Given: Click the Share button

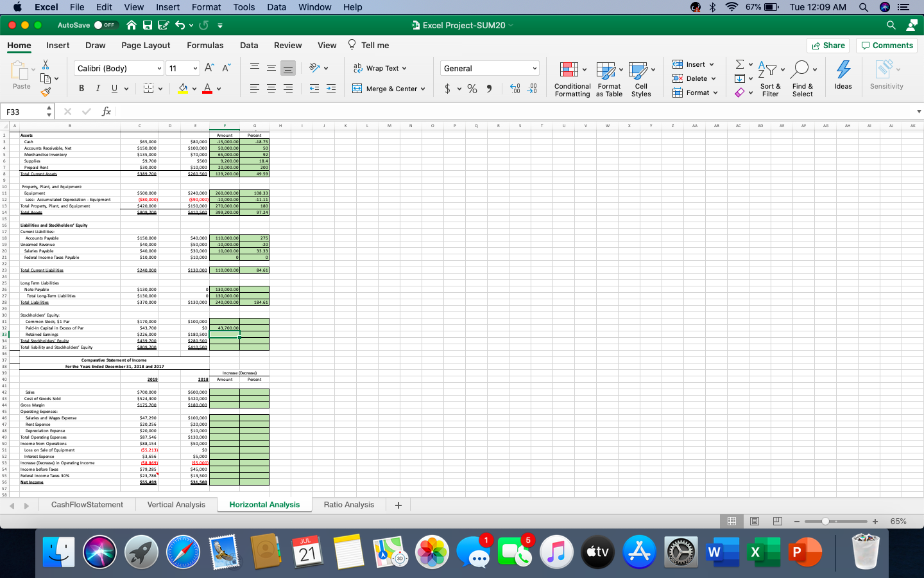Looking at the screenshot, I should pos(828,45).
